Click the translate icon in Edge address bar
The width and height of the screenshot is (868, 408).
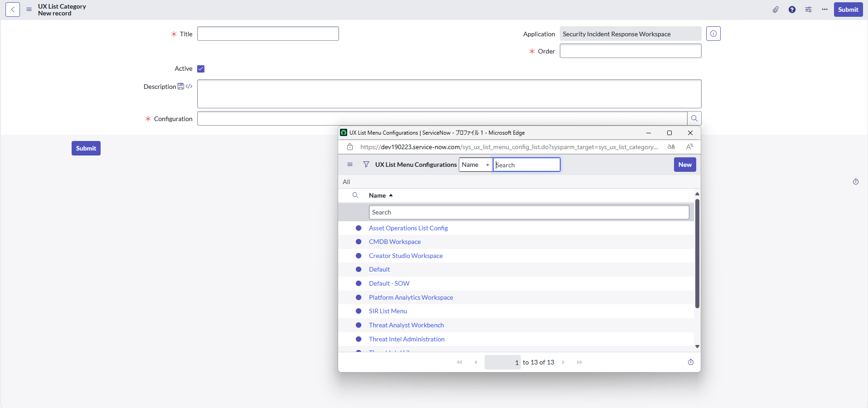(671, 147)
